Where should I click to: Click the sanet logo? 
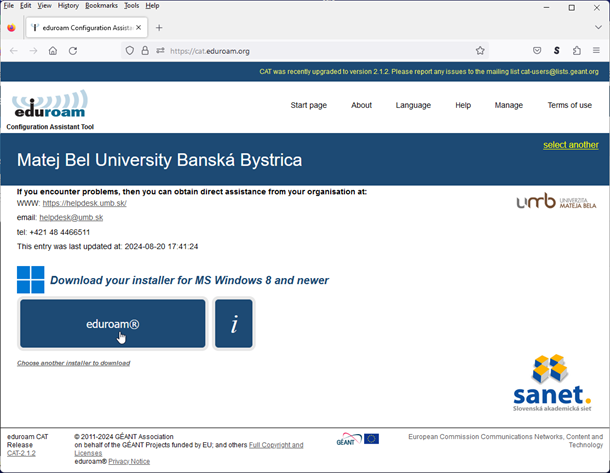click(552, 383)
